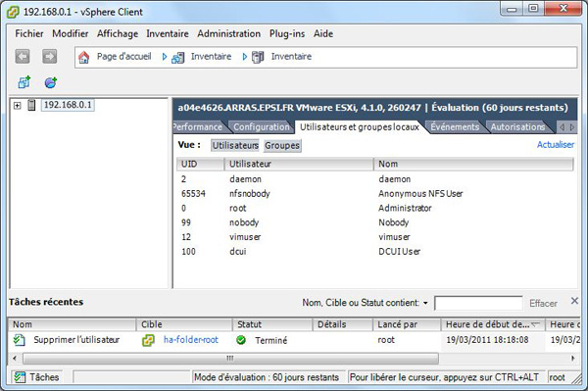Click the tasks scrollbar right arrow
Image resolution: width=588 pixels, height=391 pixels.
(573, 359)
